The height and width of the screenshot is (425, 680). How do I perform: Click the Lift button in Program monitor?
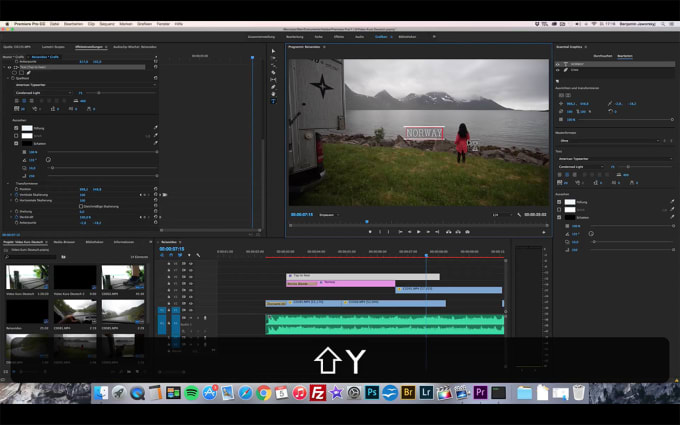point(448,232)
